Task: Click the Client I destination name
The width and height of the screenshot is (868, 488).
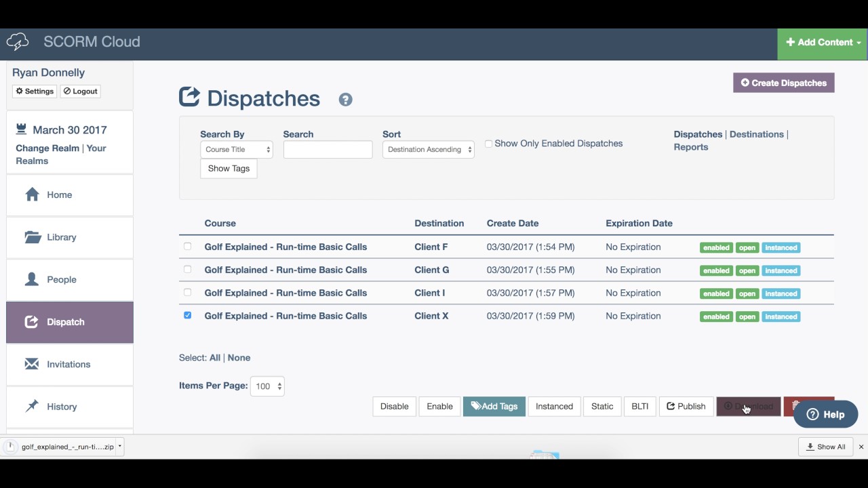Action: pos(430,293)
